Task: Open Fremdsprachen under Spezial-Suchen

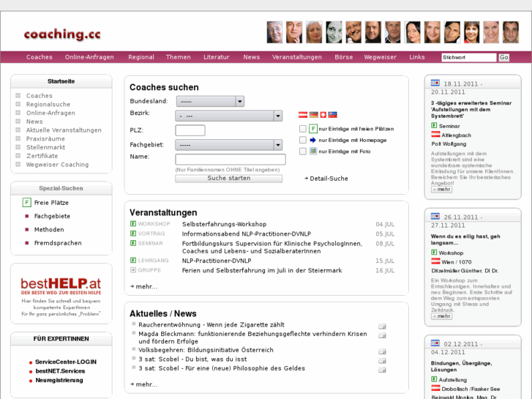Action: click(58, 243)
